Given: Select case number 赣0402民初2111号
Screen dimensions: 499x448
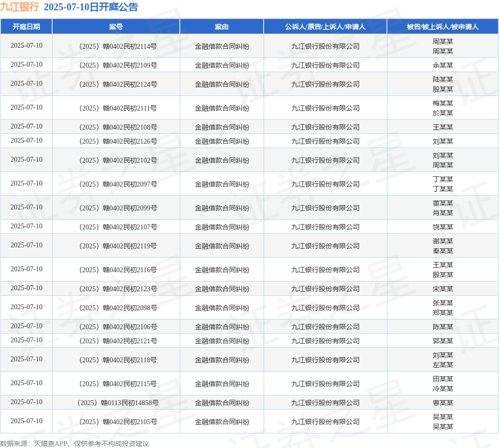Looking at the screenshot, I should tap(118, 108).
